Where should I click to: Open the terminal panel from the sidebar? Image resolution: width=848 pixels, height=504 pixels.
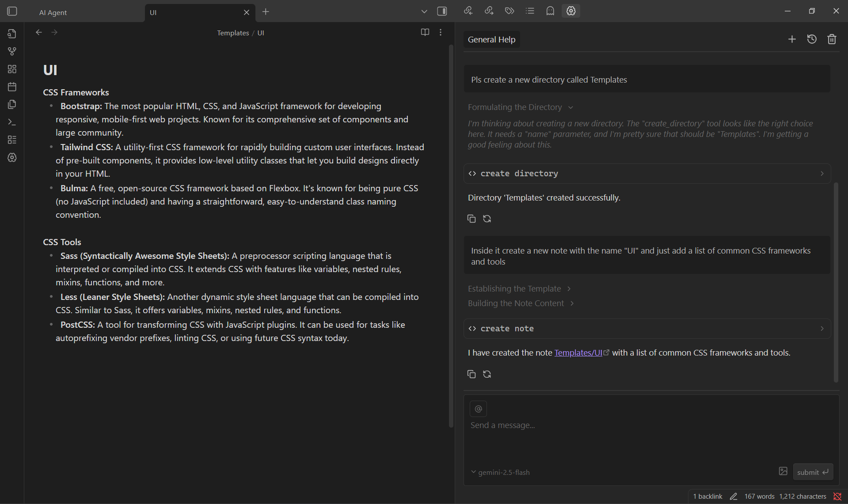coord(12,122)
